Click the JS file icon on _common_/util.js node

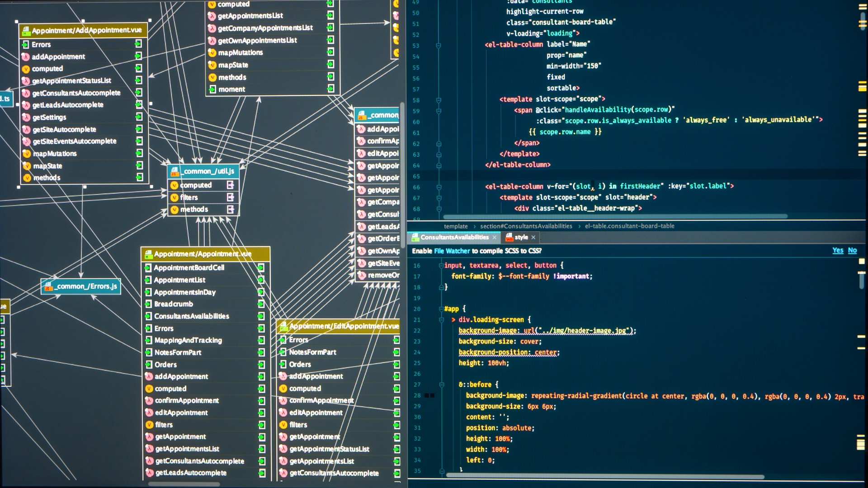pyautogui.click(x=174, y=171)
